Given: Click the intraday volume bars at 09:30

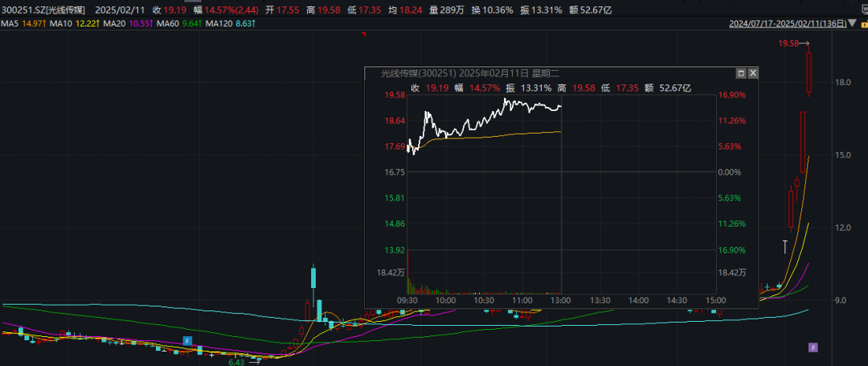Looking at the screenshot, I should tap(409, 286).
